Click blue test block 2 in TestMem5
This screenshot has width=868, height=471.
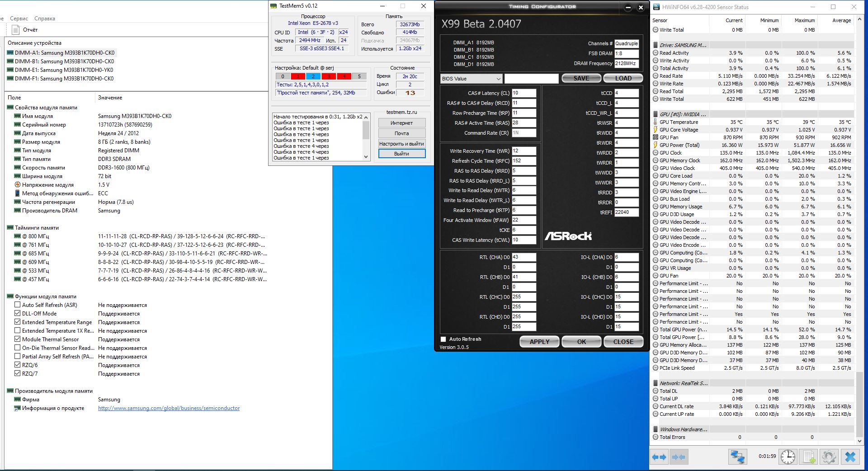tap(313, 76)
